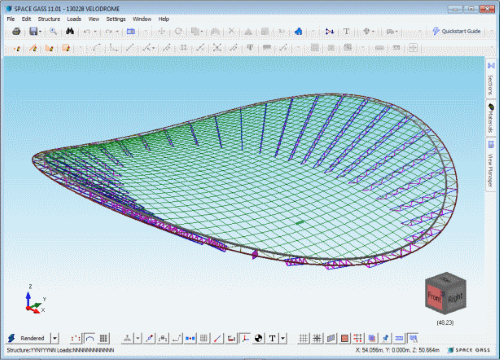
Task: Click the blue house home view icon
Action: (298, 32)
